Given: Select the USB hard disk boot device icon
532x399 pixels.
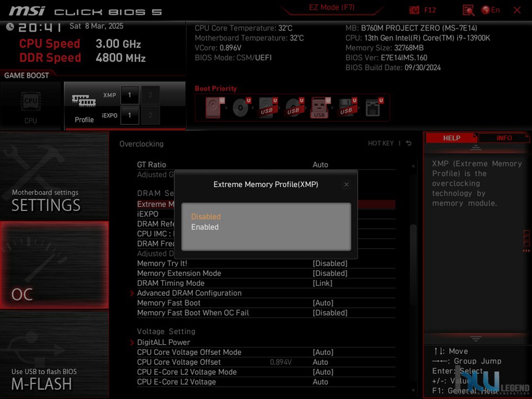Looking at the screenshot, I should coord(268,107).
